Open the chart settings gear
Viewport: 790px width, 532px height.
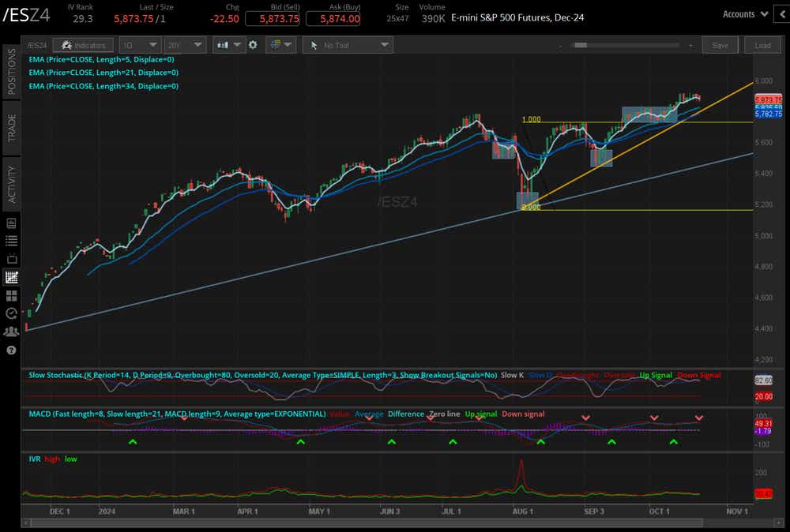point(253,45)
